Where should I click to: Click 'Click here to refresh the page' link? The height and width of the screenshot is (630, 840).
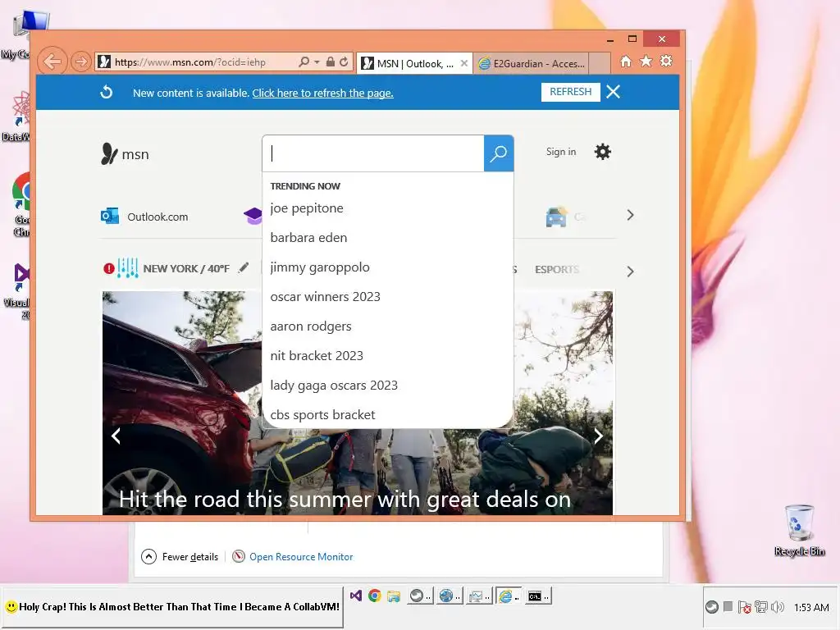pyautogui.click(x=322, y=93)
